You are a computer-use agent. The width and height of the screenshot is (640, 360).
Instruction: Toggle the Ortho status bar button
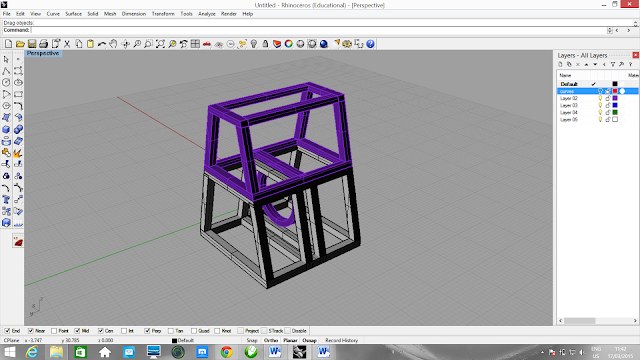click(x=271, y=340)
